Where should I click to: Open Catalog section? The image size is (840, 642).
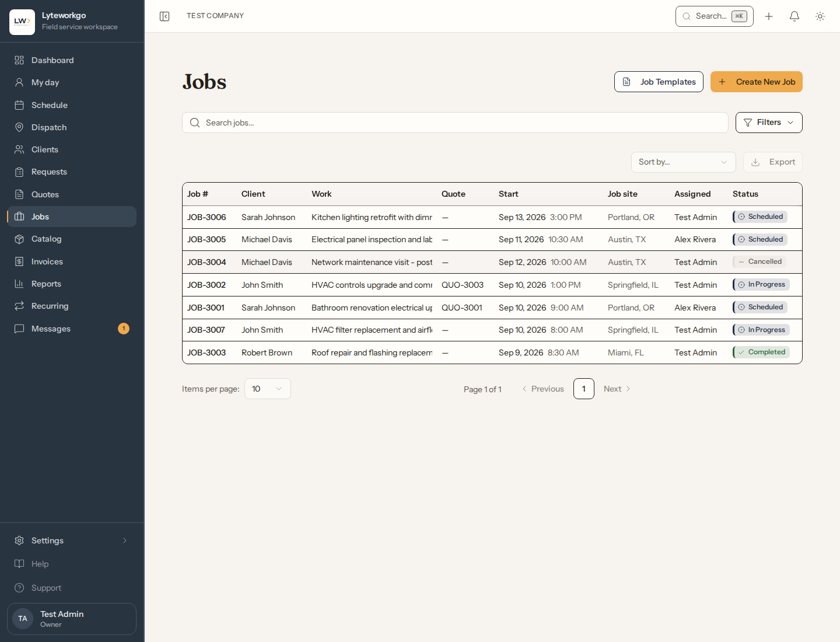point(72,239)
